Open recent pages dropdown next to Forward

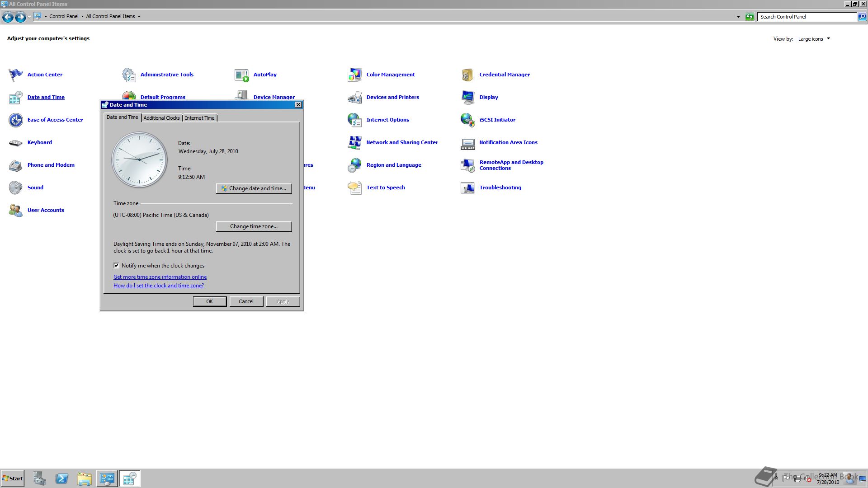[29, 17]
